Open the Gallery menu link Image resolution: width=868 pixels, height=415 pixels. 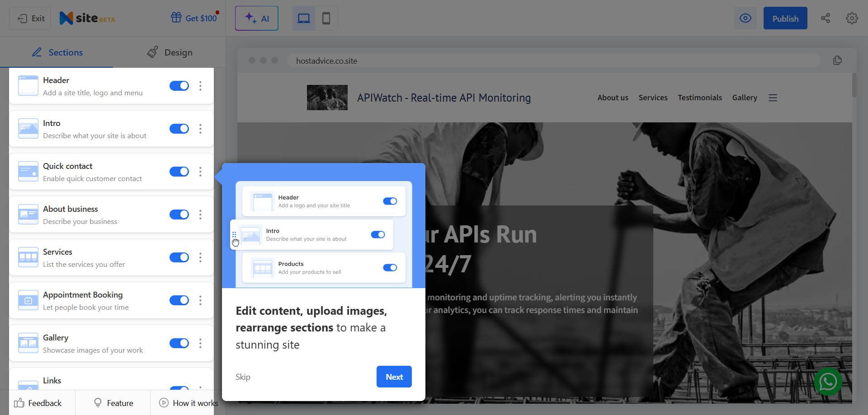pyautogui.click(x=745, y=98)
